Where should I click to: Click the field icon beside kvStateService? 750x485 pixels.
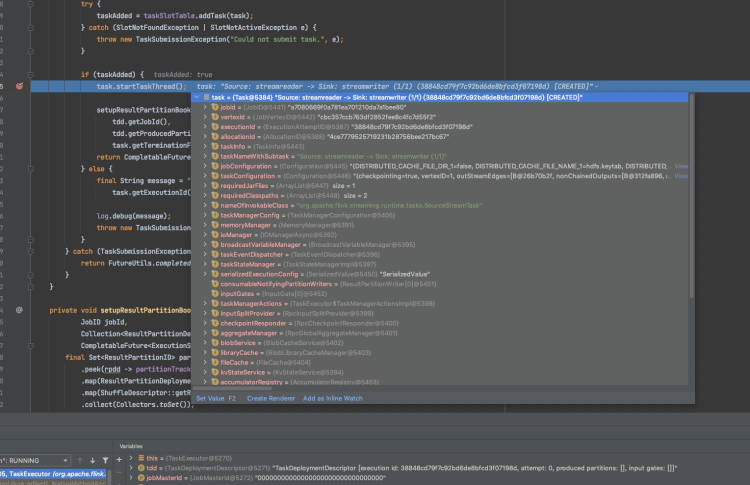[215, 372]
